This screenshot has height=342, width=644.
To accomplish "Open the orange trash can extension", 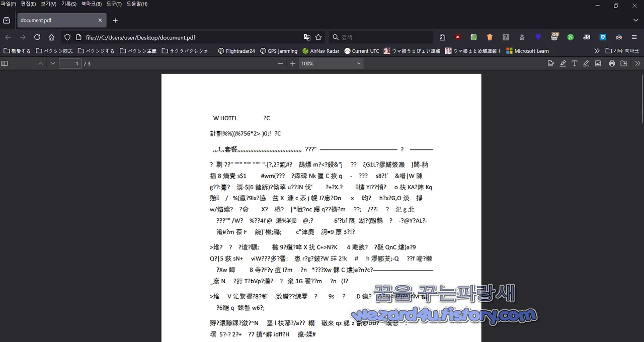I will [x=490, y=37].
